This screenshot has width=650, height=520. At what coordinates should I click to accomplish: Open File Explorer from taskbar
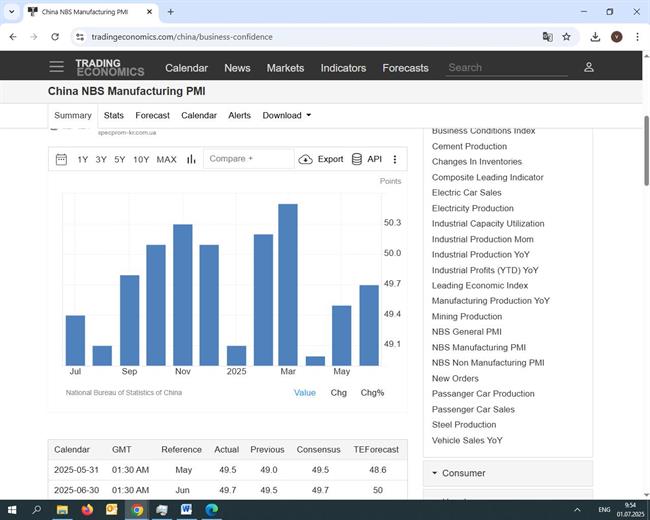[62, 510]
